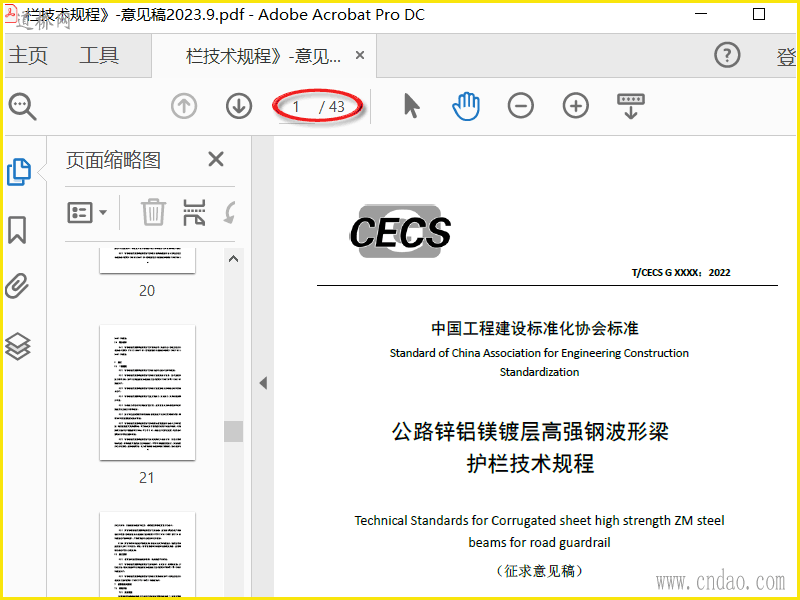Activate the Hand pan tool
The width and height of the screenshot is (800, 600).
[466, 106]
